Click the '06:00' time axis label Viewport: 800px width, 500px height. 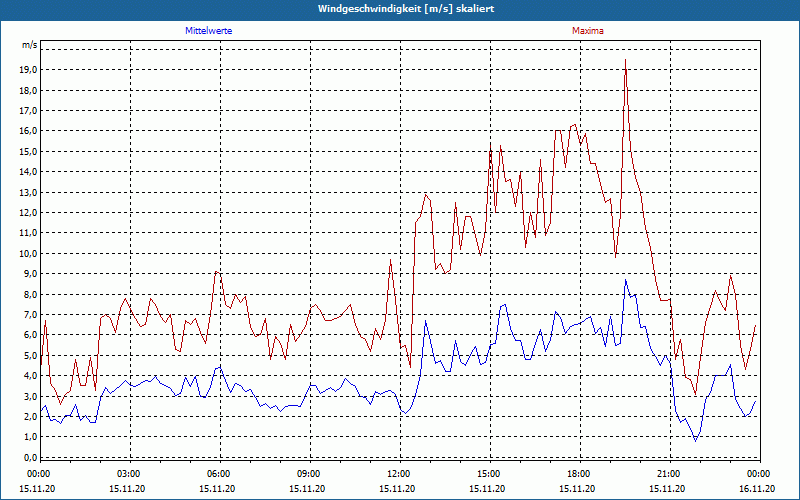[218, 474]
